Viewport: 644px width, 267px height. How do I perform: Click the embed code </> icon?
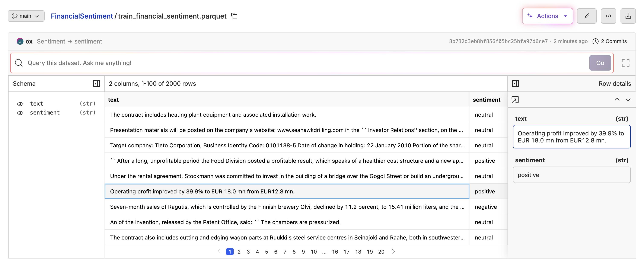tap(609, 16)
